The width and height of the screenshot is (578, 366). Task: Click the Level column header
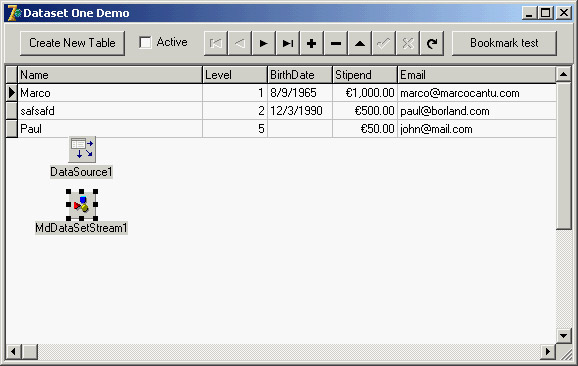[235, 75]
